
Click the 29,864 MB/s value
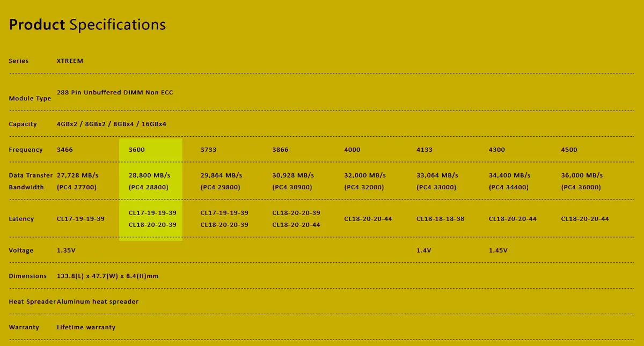[221, 175]
